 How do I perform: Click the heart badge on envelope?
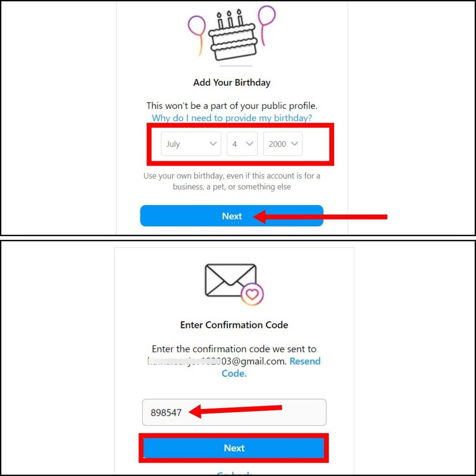[x=252, y=294]
